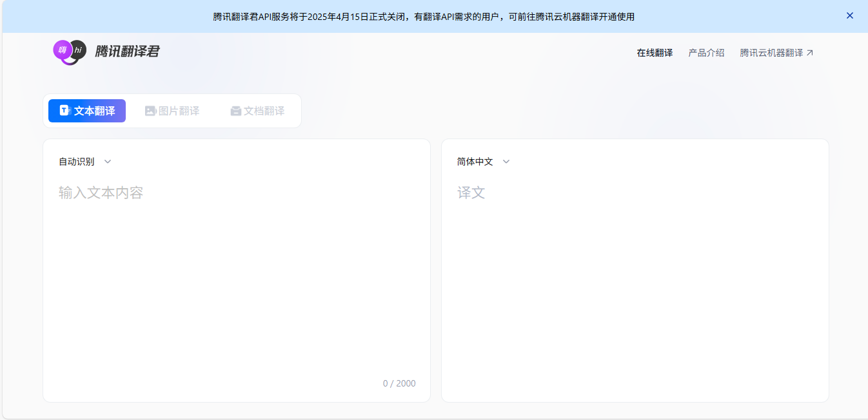This screenshot has height=420, width=868.
Task: Switch to the 图片翻译 image translation tab
Action: pyautogui.click(x=172, y=111)
